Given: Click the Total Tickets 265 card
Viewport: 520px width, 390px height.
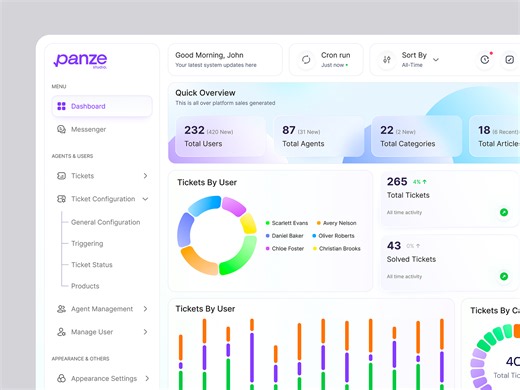Looking at the screenshot, I should click(x=450, y=199).
